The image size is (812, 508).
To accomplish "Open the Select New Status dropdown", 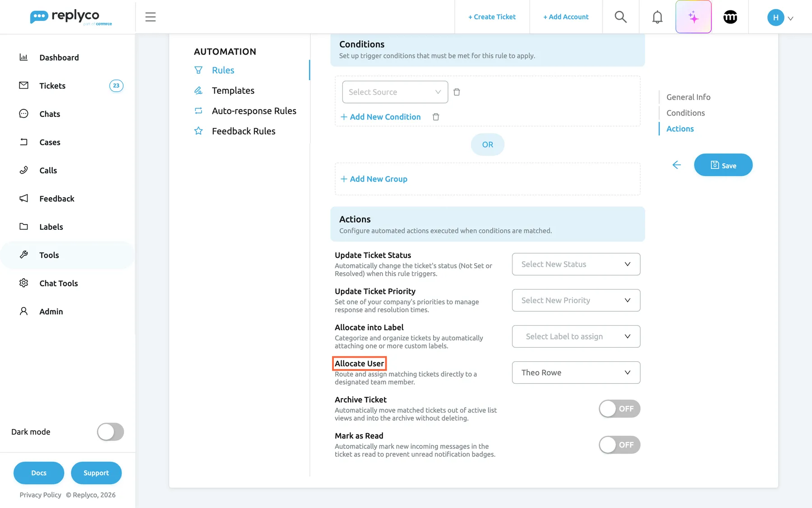I will (x=576, y=264).
